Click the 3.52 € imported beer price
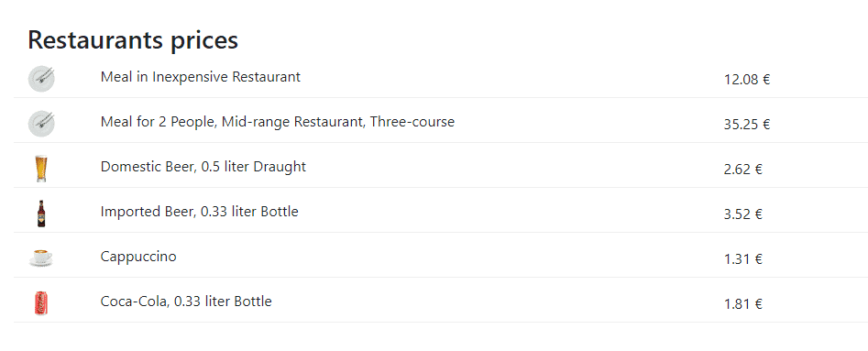This screenshot has height=351, width=868. point(743,214)
